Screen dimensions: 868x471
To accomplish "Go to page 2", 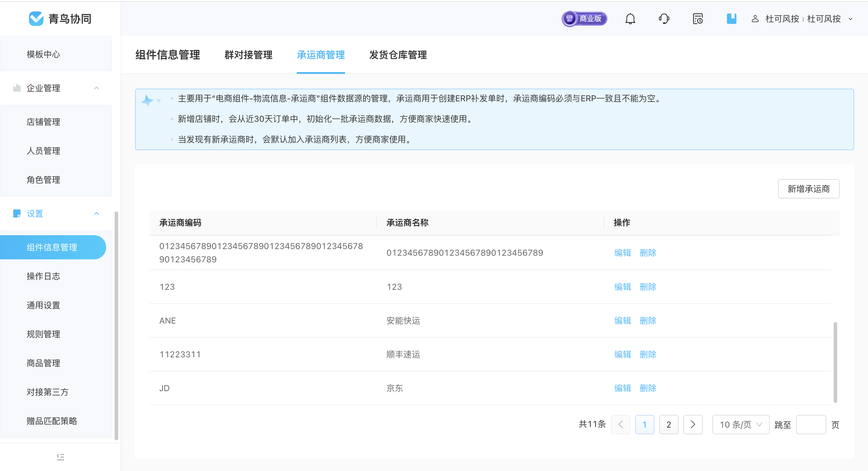I will [x=669, y=425].
